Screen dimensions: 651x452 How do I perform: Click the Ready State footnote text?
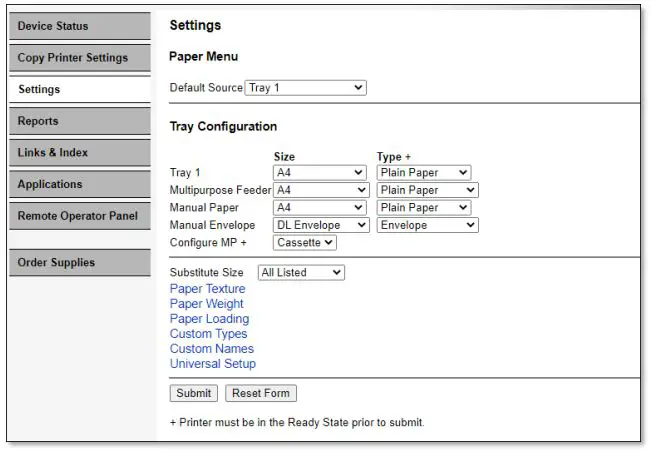coord(297,423)
